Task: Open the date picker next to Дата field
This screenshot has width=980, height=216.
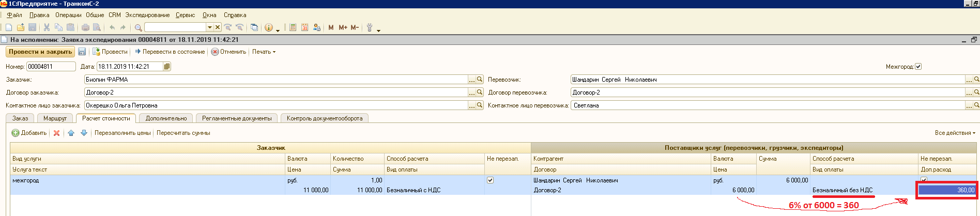Action: [166, 67]
